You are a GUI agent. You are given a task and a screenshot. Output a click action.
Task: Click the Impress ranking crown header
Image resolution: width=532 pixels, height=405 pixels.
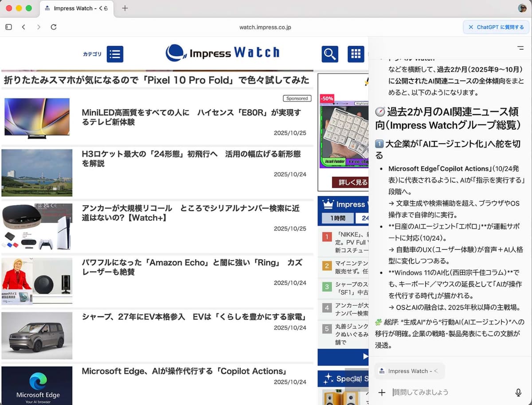344,204
